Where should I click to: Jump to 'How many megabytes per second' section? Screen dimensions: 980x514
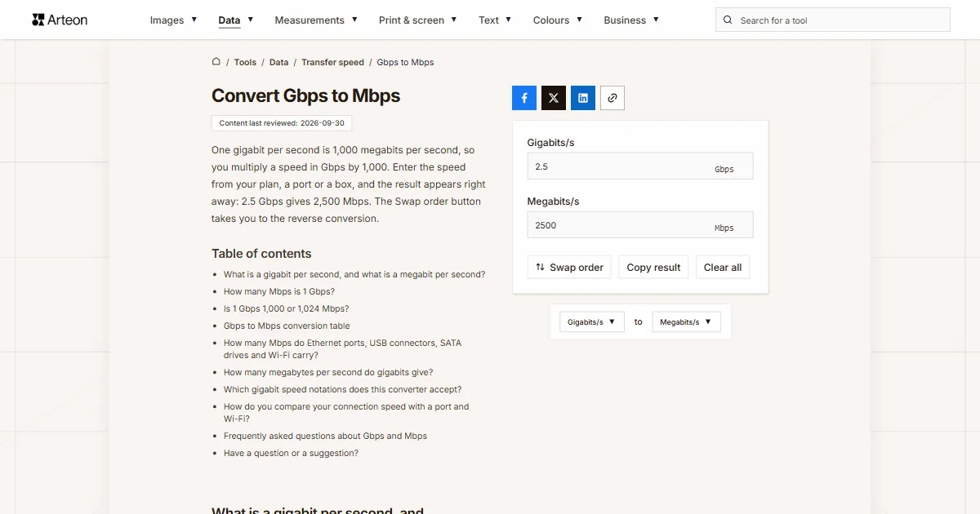328,372
